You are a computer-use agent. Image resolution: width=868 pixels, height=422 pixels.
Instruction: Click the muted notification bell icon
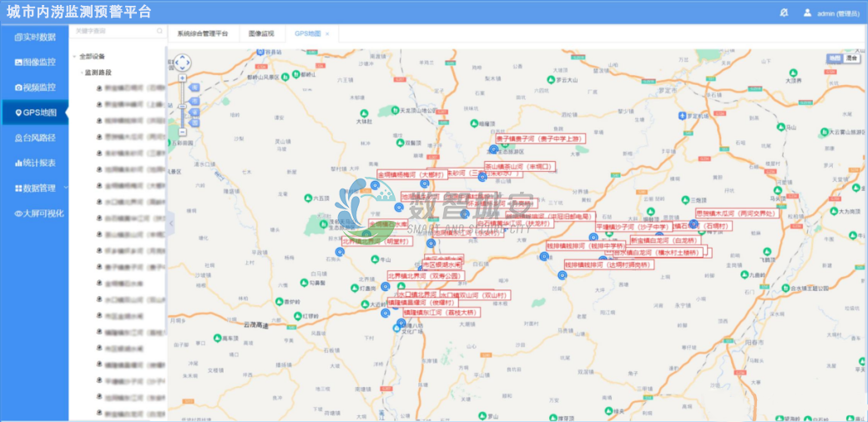(783, 13)
